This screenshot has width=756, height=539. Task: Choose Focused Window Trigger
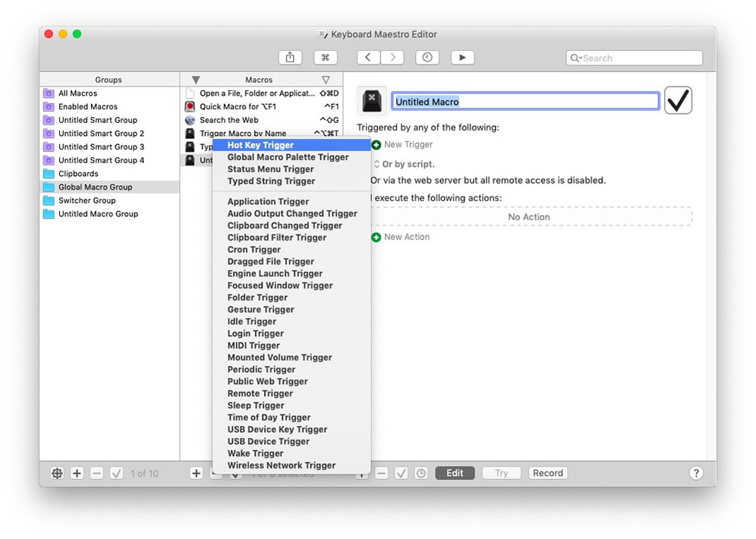(x=291, y=285)
